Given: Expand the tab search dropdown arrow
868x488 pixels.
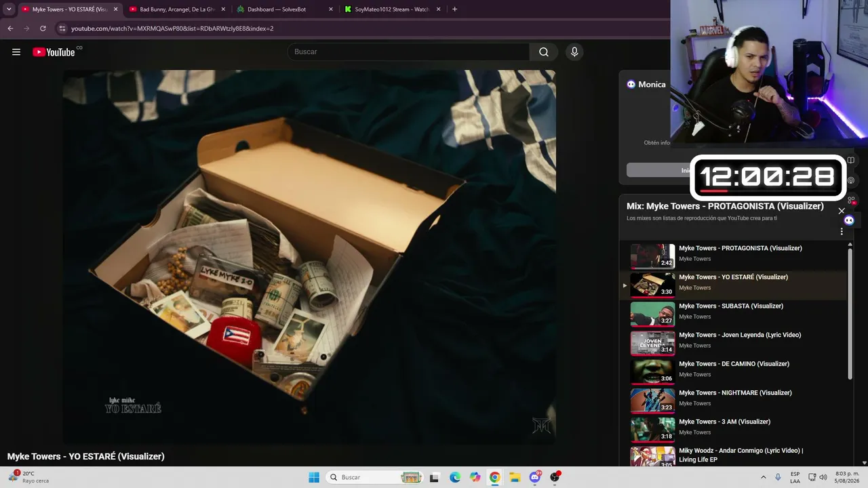Looking at the screenshot, I should click(x=9, y=9).
